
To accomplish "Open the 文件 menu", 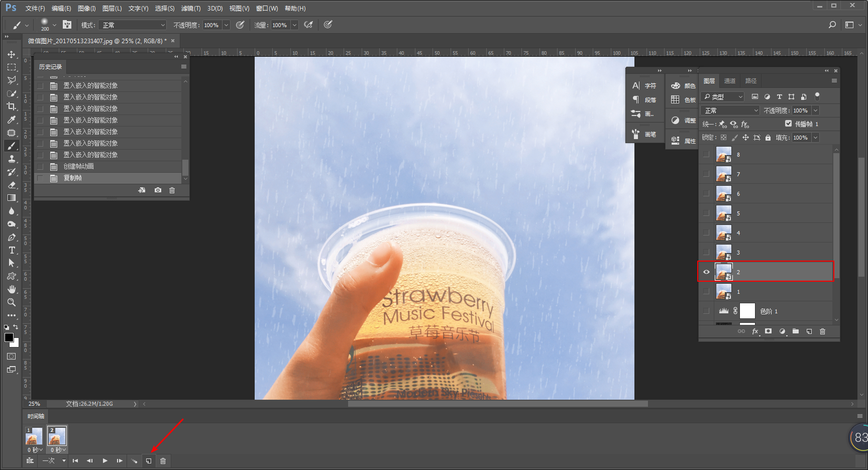I will tap(35, 9).
